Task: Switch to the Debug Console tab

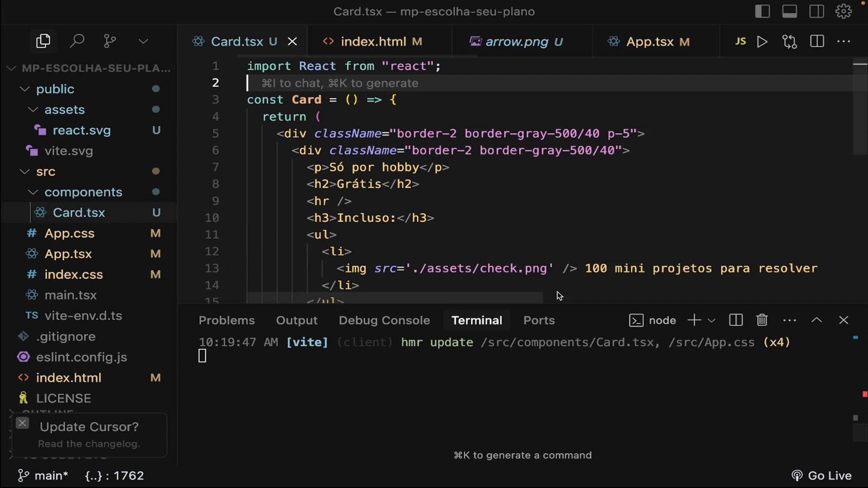Action: 384,320
